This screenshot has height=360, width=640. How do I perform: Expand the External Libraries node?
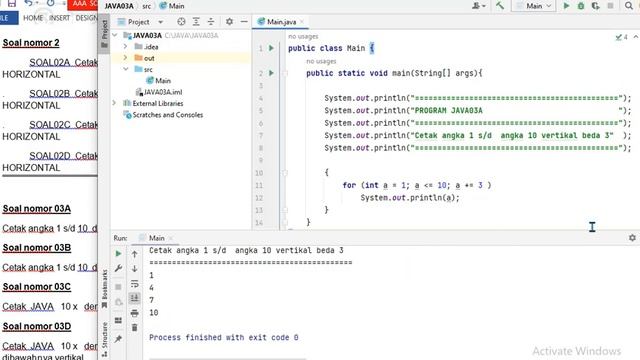115,103
